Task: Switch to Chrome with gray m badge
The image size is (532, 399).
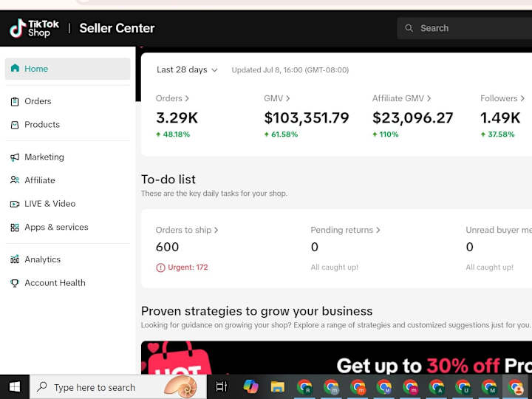Action: point(331,386)
